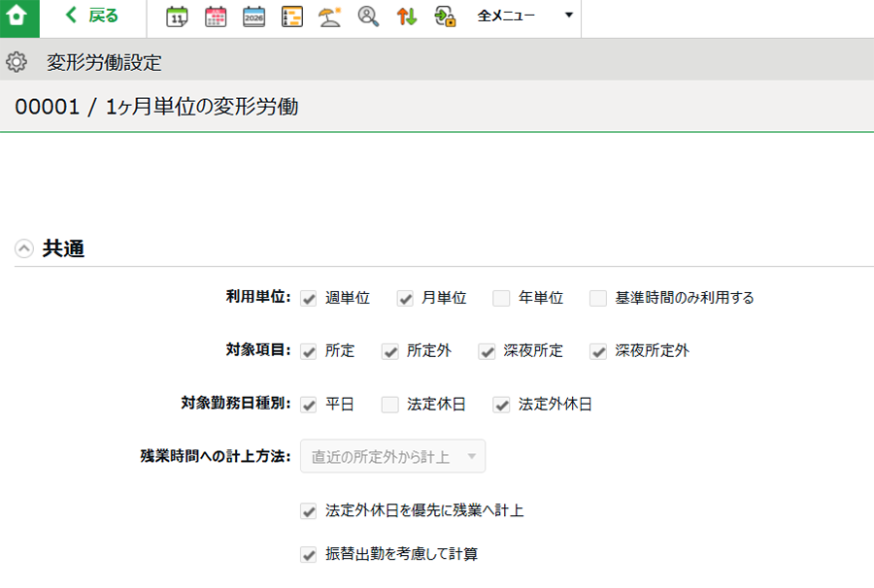Uncheck the 法定外休日 checkbox

coord(501,405)
